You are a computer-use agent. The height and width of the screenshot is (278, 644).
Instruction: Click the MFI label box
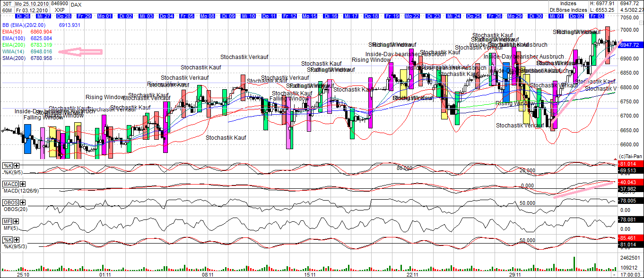(x=8, y=221)
